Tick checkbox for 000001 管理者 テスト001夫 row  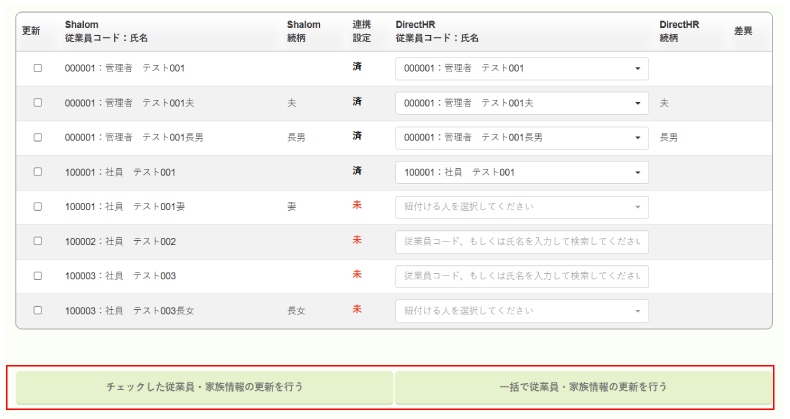[x=38, y=103]
